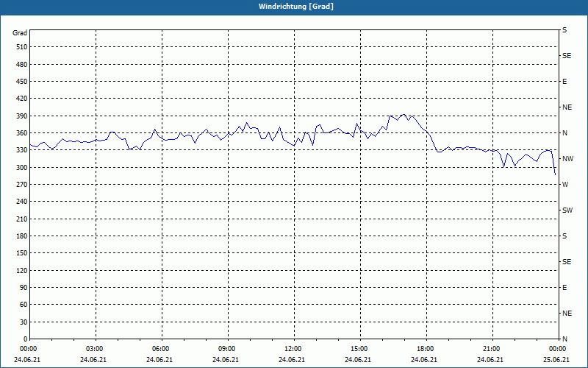Select the 480 y-axis value

coord(22,65)
